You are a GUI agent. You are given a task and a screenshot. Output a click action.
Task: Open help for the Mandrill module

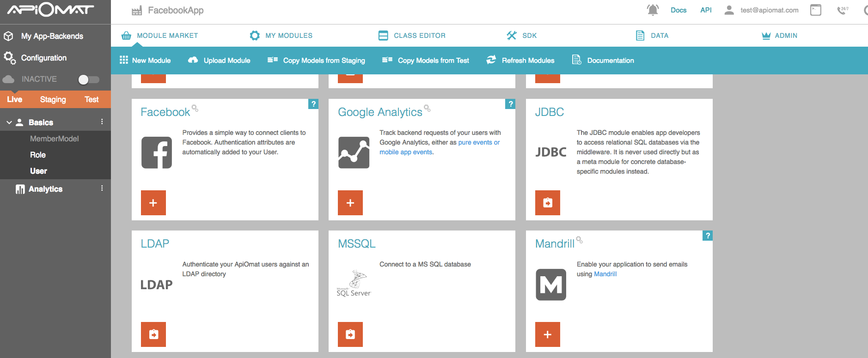click(708, 236)
